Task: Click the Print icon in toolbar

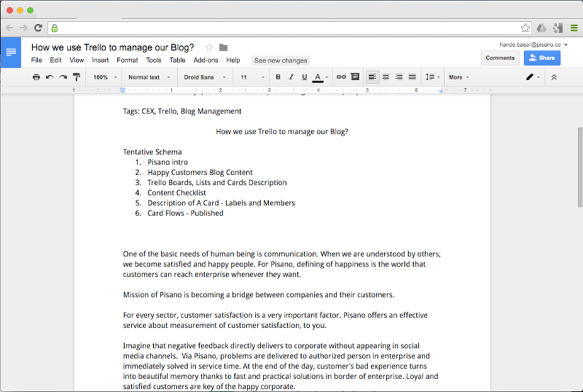Action: point(36,77)
